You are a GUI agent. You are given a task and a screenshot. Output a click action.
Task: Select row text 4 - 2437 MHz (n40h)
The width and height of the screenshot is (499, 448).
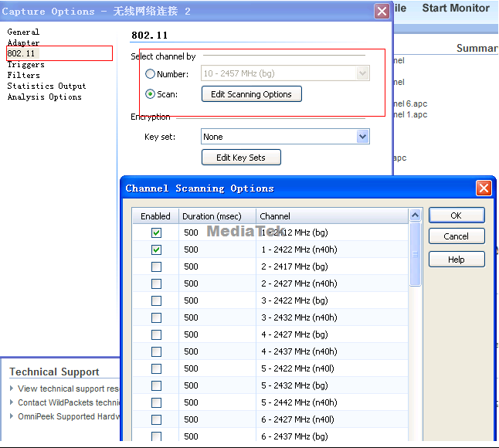tap(299, 351)
